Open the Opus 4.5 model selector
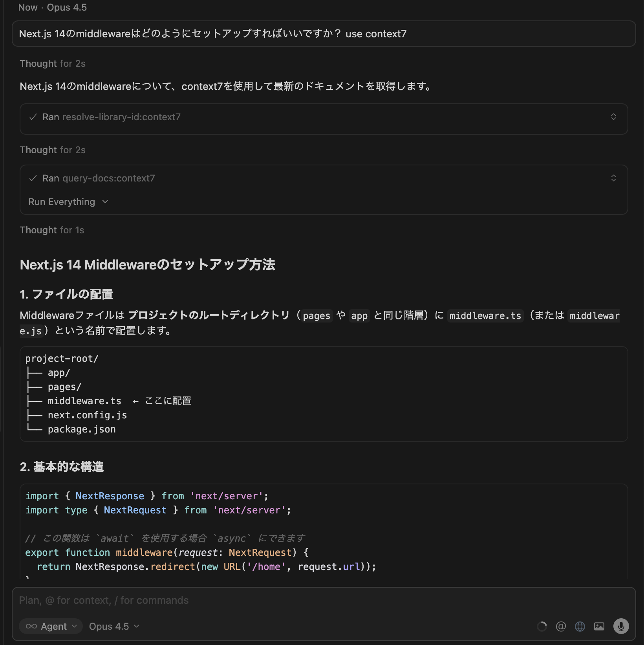 pos(113,626)
